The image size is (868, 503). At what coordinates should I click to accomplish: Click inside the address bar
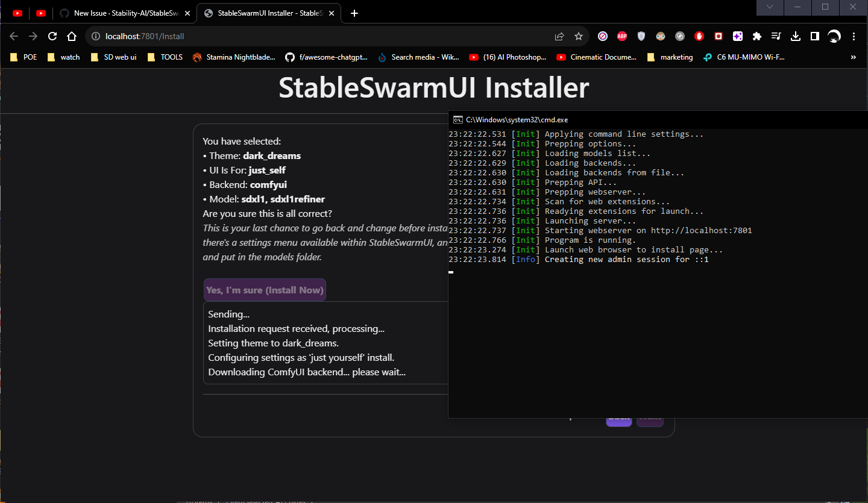(241, 36)
